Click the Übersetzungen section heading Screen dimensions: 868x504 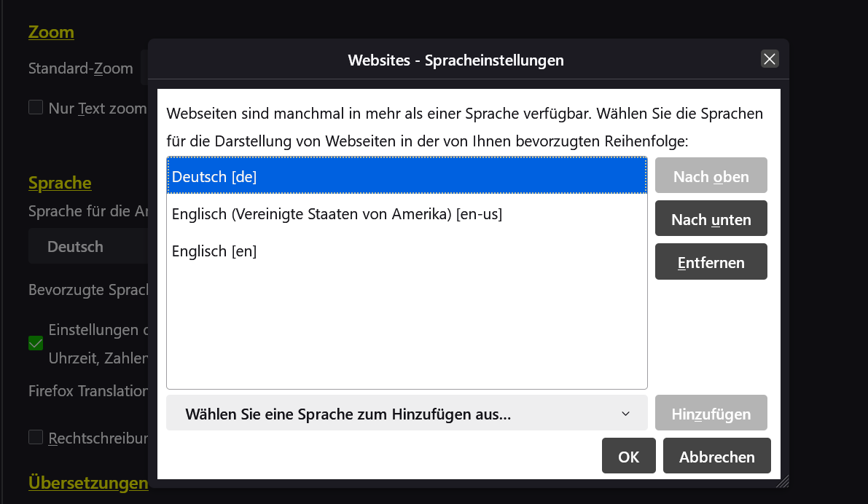[x=87, y=482]
